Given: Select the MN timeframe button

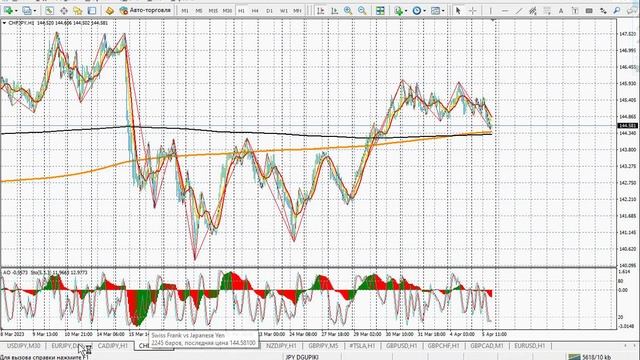Looking at the screenshot, I should 298,11.
